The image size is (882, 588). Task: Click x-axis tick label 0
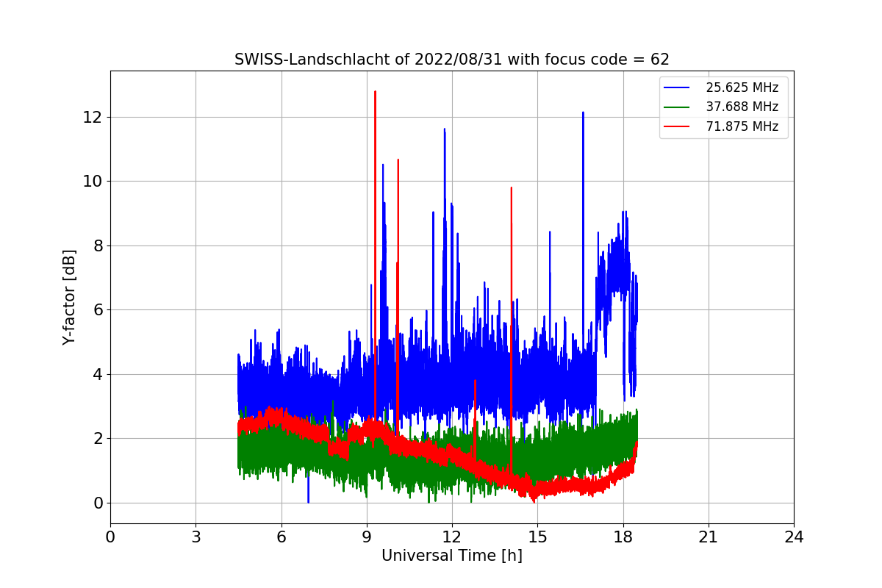[110, 537]
